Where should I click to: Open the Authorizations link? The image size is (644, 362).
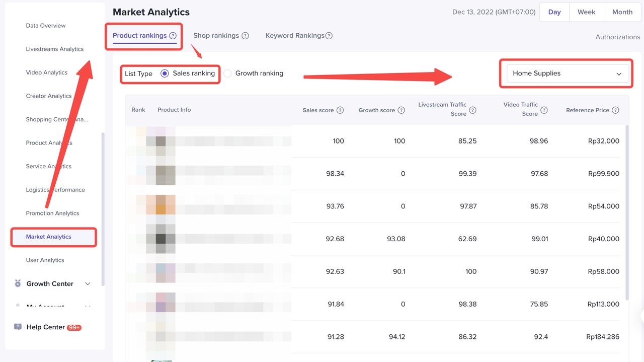tap(617, 37)
